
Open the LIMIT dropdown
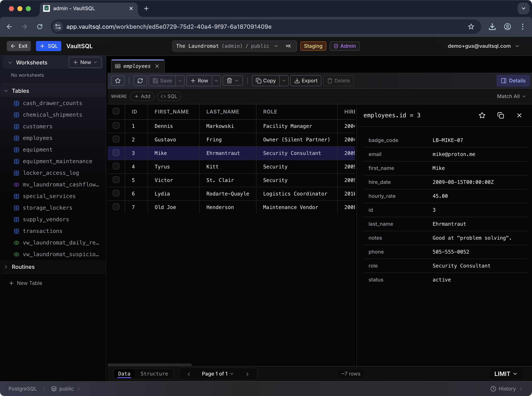(506, 374)
